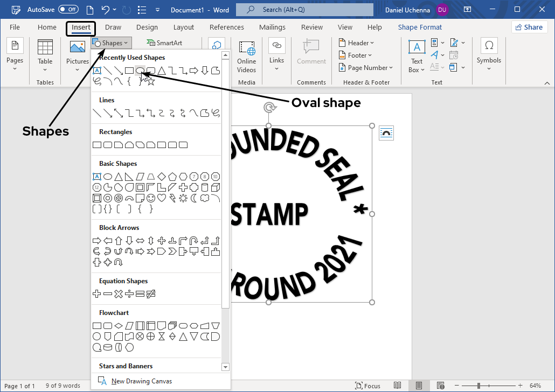Switch to Focus mode in status bar
This screenshot has width=555, height=392.
pyautogui.click(x=368, y=386)
